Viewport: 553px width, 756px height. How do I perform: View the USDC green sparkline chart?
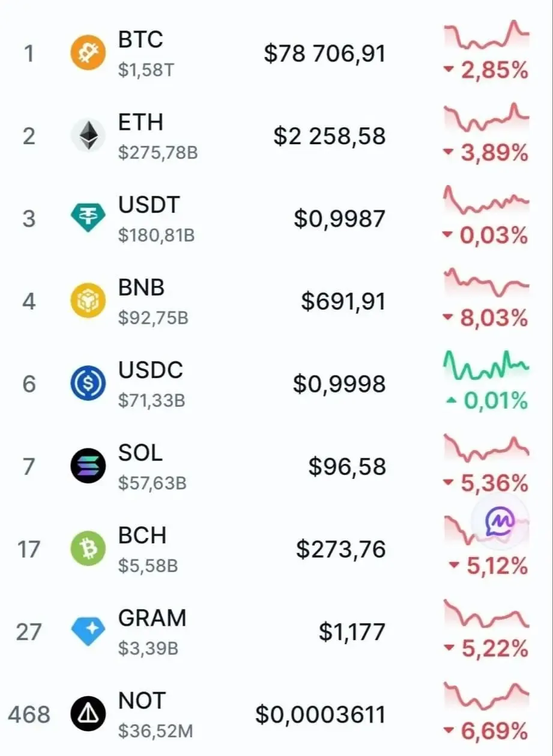[486, 364]
